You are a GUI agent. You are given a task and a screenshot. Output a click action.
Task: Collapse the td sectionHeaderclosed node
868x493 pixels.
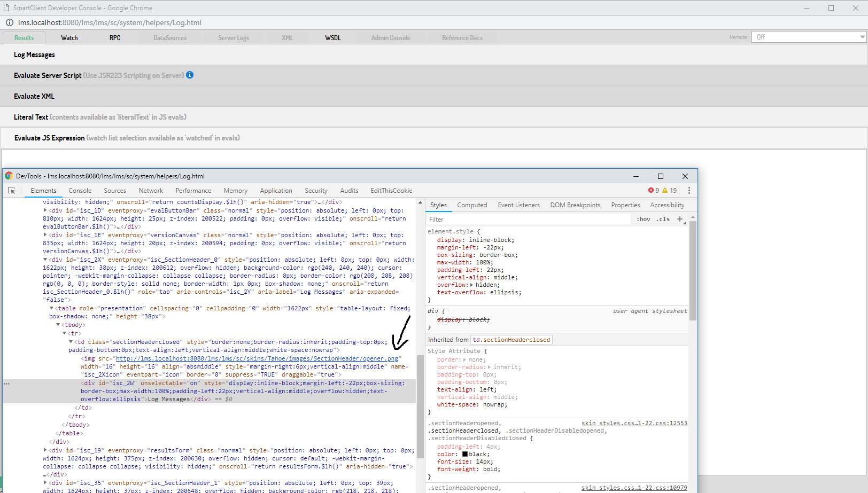click(x=71, y=342)
